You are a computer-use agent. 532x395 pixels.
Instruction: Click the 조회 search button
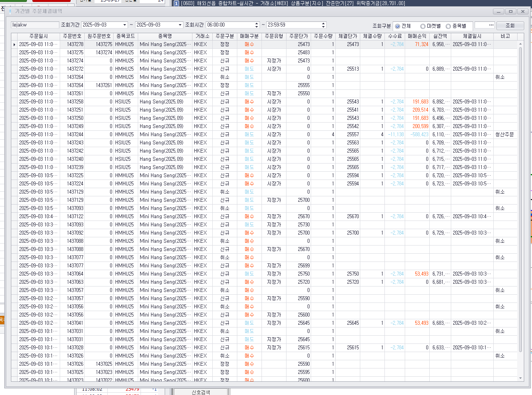tap(510, 25)
